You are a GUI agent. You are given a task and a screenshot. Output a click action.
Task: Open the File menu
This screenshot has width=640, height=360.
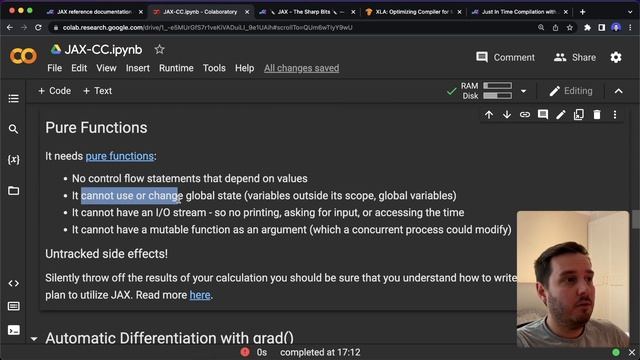[x=55, y=68]
